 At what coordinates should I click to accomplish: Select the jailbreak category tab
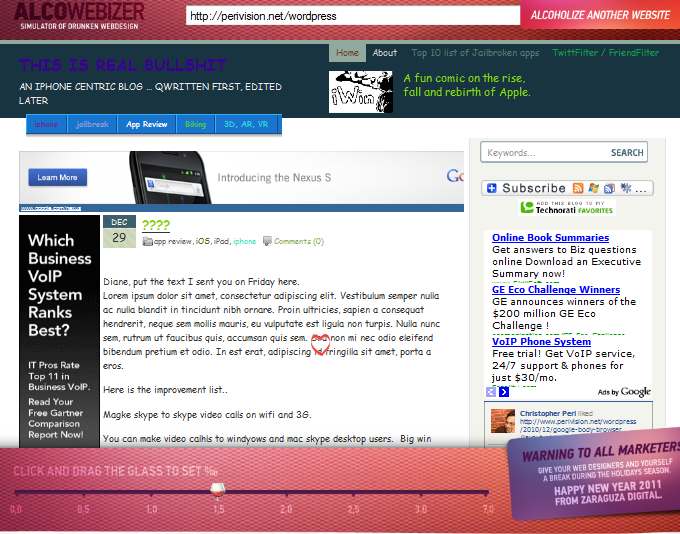pyautogui.click(x=92, y=124)
